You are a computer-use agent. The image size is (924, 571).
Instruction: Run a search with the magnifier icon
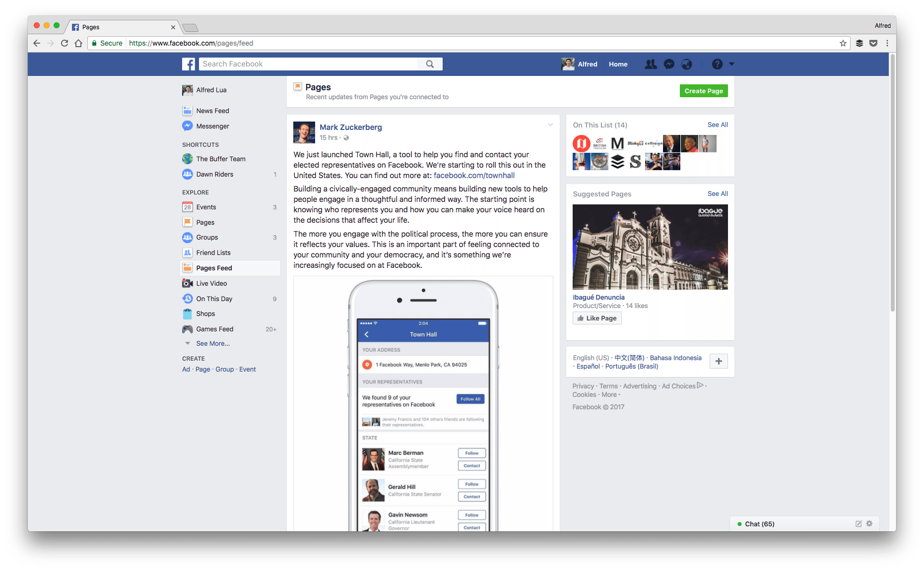430,63
